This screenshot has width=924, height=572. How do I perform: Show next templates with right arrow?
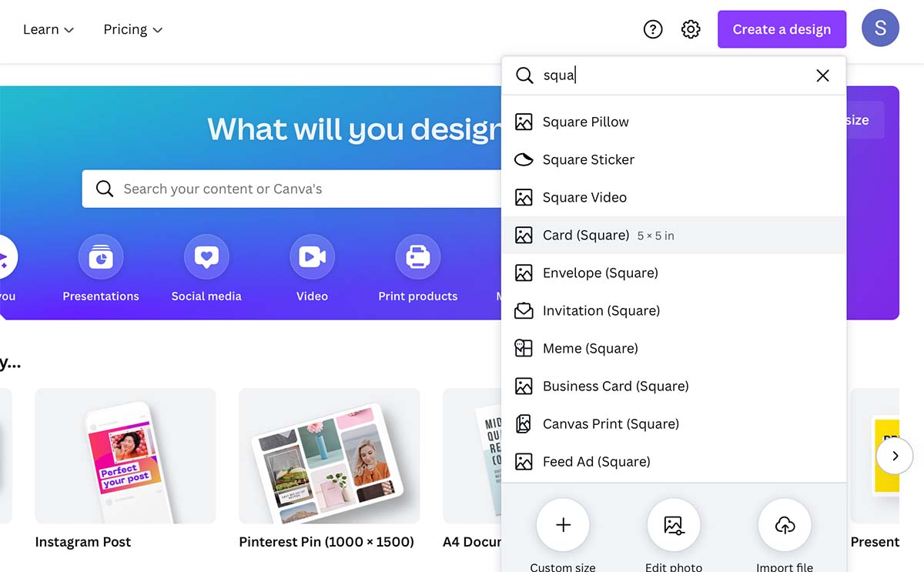pyautogui.click(x=895, y=456)
